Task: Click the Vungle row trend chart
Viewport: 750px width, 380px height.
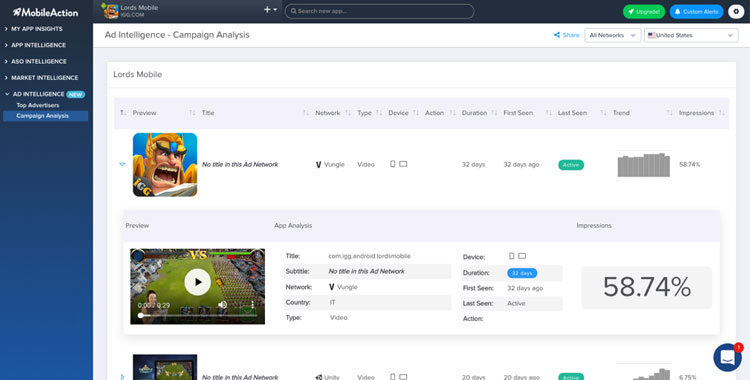Action: (644, 165)
